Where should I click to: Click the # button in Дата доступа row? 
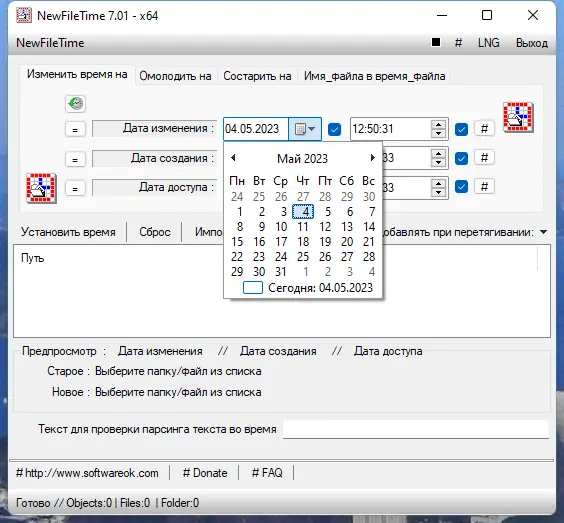[x=484, y=187]
